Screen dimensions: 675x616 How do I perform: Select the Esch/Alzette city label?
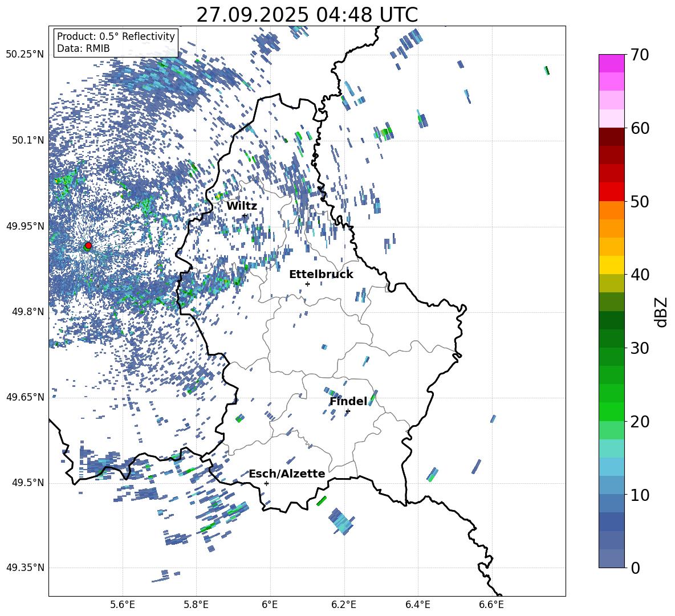[x=287, y=474]
